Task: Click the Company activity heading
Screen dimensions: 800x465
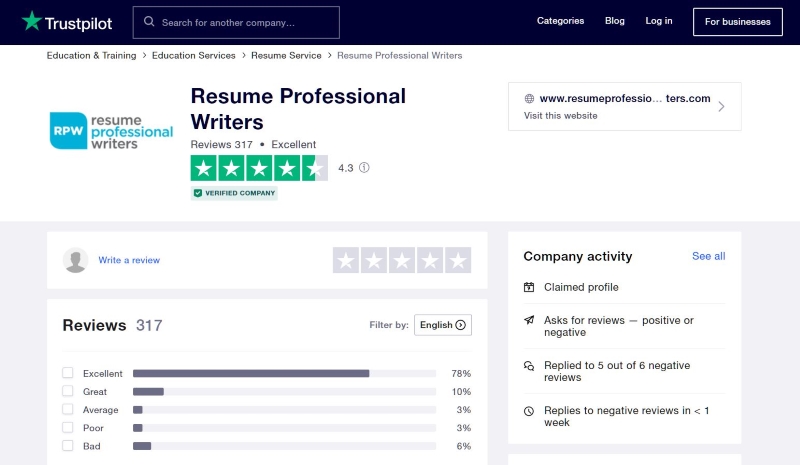Action: (x=578, y=256)
